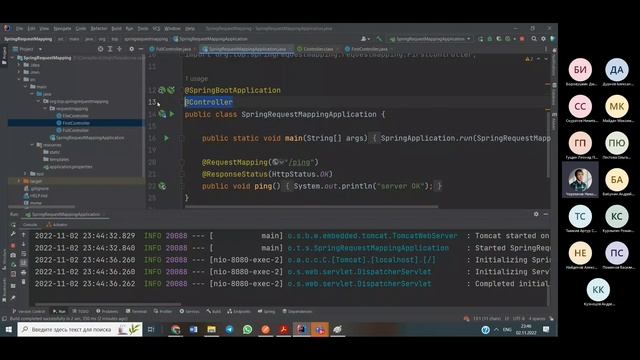640x360 pixels.
Task: Open the Window menu
Action: (172, 29)
